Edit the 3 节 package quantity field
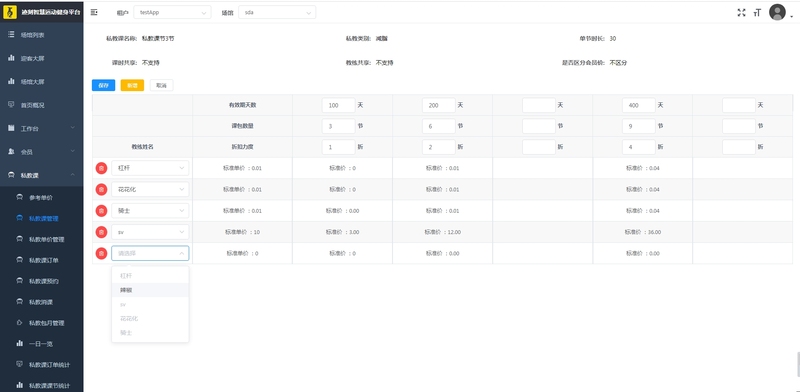Image resolution: width=800 pixels, height=392 pixels. click(x=338, y=126)
